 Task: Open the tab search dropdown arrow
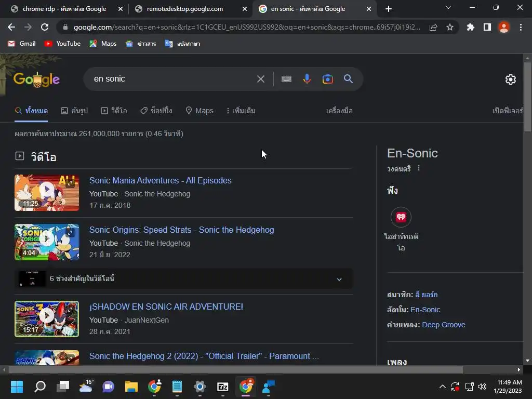tap(448, 7)
